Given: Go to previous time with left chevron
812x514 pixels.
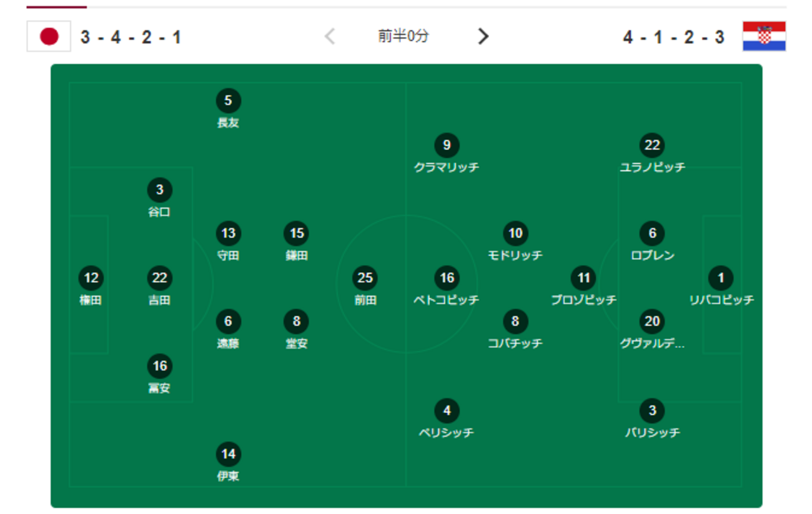Looking at the screenshot, I should 330,36.
